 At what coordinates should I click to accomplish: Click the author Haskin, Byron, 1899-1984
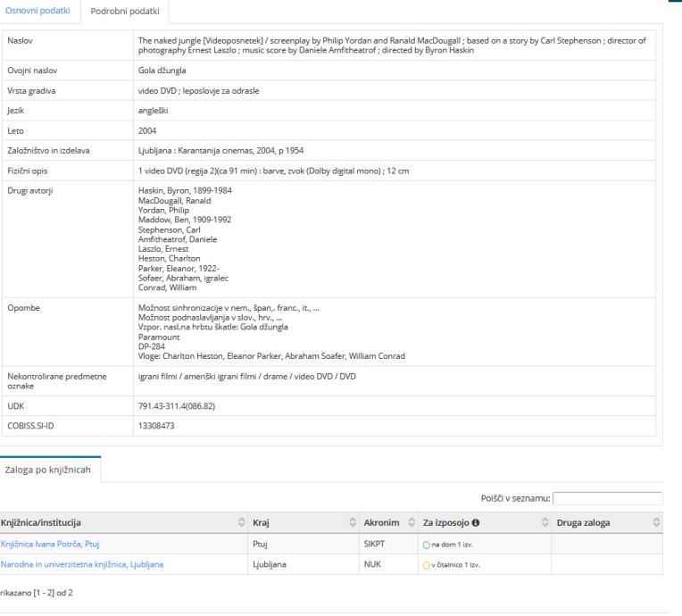tap(185, 190)
